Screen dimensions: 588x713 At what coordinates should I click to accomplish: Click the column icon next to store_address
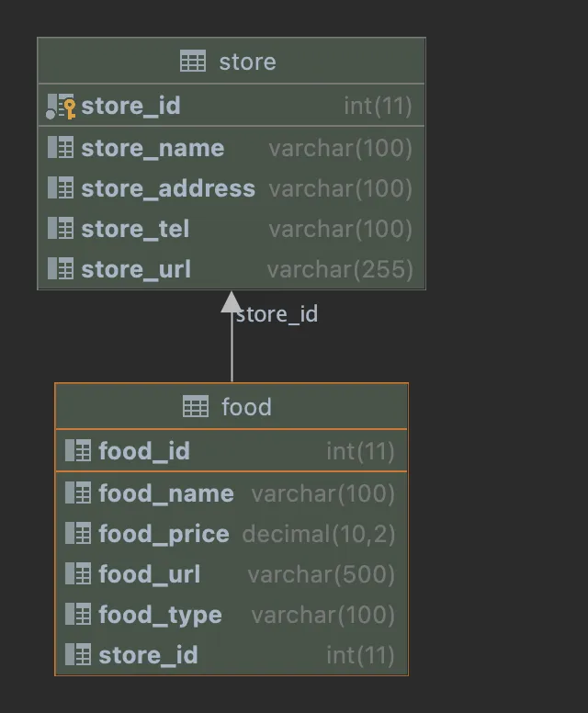coord(61,187)
